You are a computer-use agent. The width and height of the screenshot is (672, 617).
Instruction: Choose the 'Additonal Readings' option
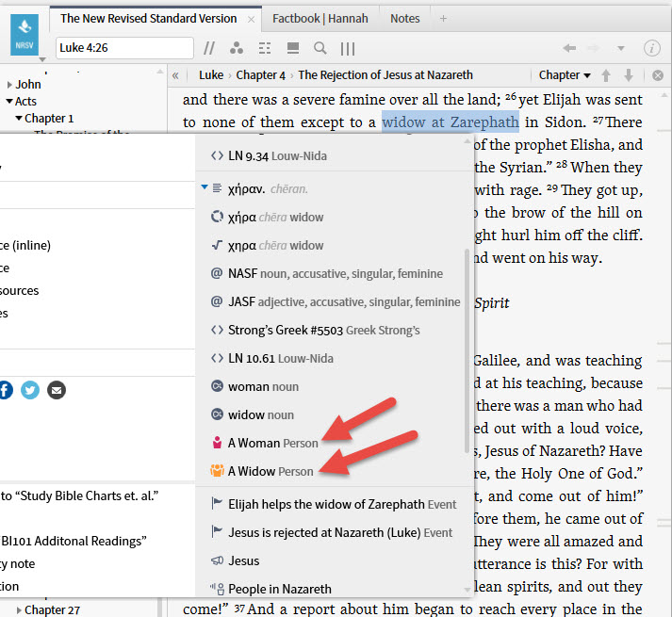click(74, 541)
